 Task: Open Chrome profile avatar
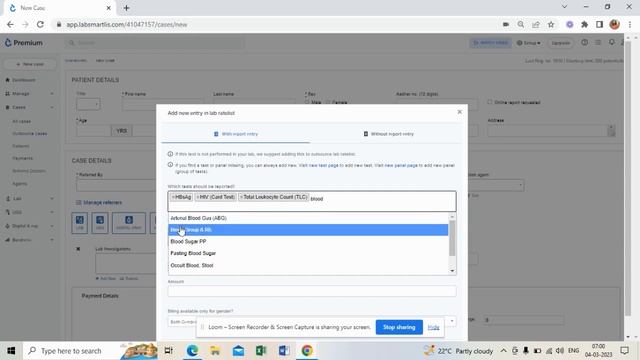pyautogui.click(x=615, y=24)
